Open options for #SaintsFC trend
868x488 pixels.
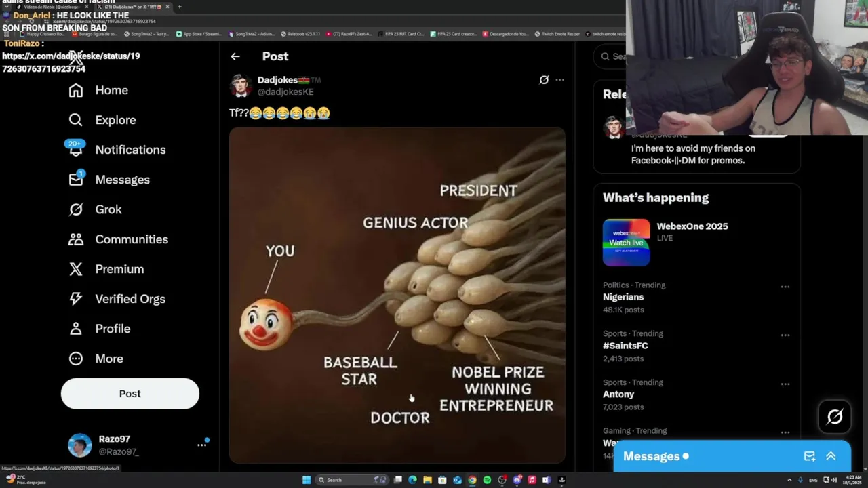click(x=785, y=335)
